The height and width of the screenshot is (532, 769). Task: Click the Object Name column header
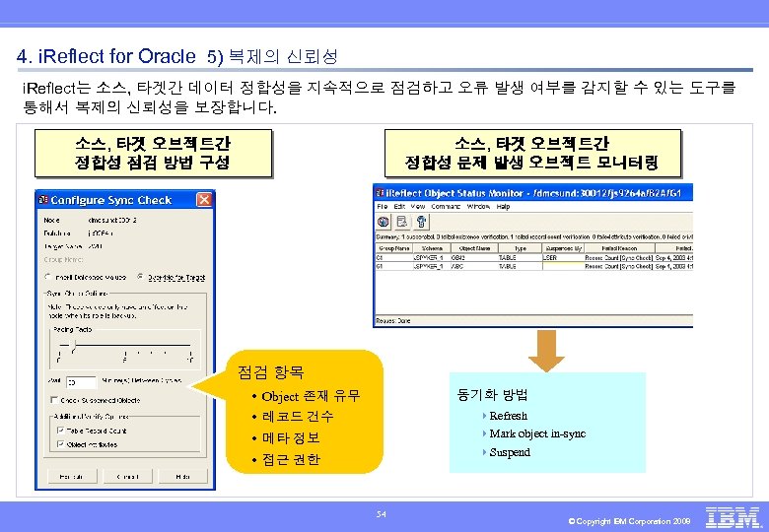click(x=474, y=248)
